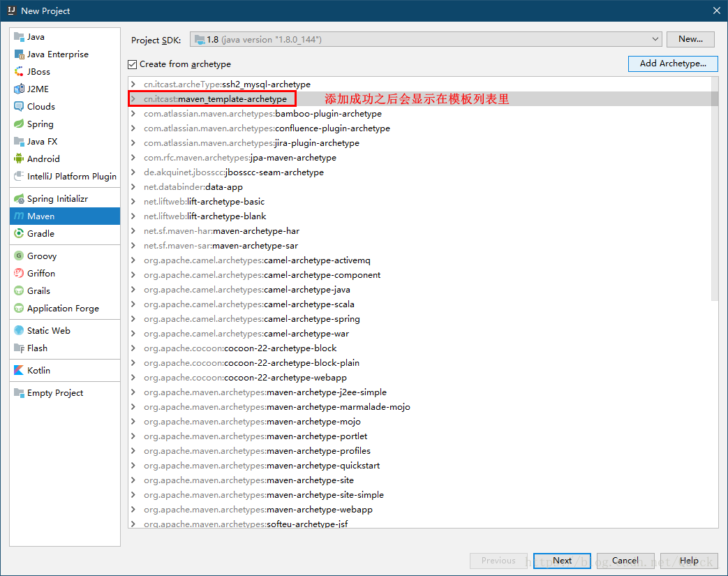Select maven-archetype-site-simple archetype
728x576 pixels.
point(419,495)
